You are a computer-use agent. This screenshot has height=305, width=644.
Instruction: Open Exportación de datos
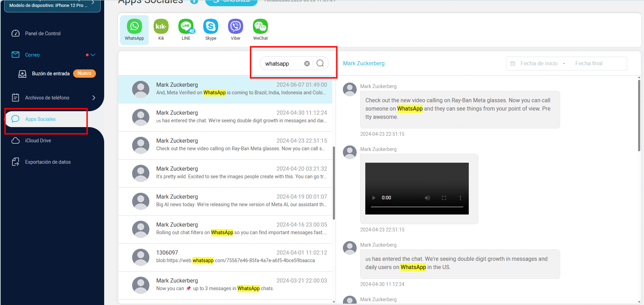48,162
